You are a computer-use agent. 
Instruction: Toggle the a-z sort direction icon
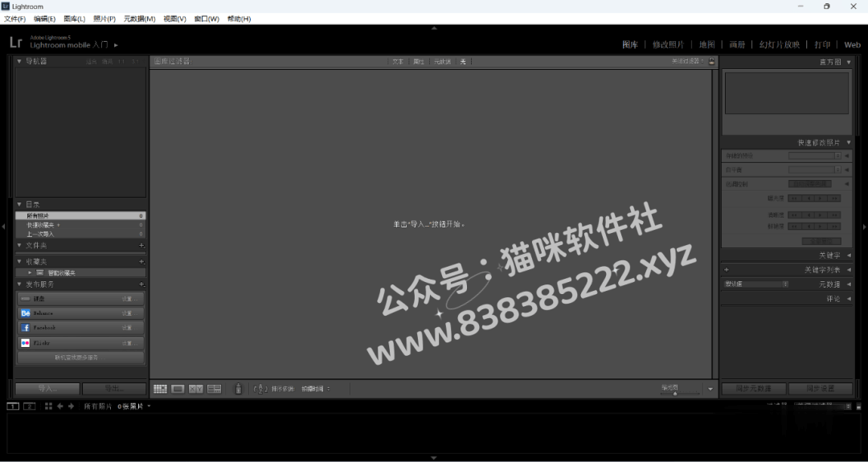260,389
